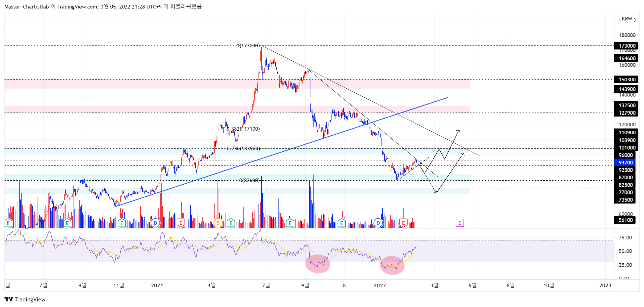Click the 25.00 RSI scale label
Screen dimensions: 644x307
coord(625,265)
